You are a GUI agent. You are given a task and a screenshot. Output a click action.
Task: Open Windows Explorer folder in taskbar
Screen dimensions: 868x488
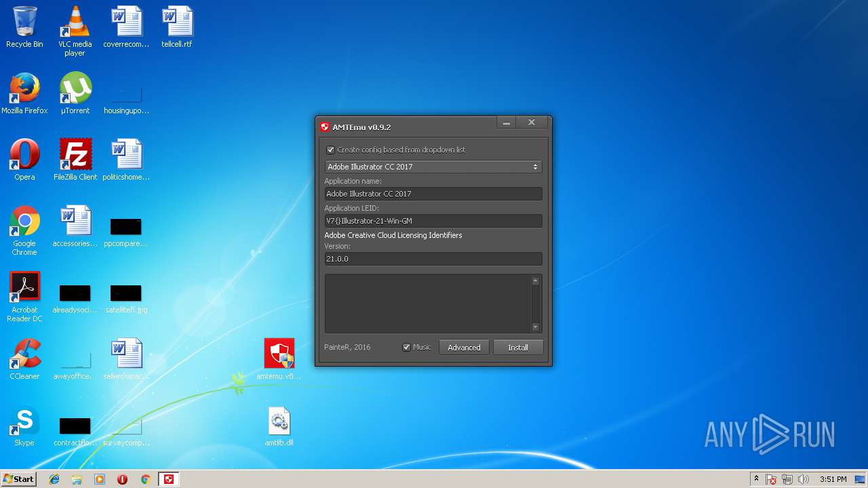(x=77, y=479)
